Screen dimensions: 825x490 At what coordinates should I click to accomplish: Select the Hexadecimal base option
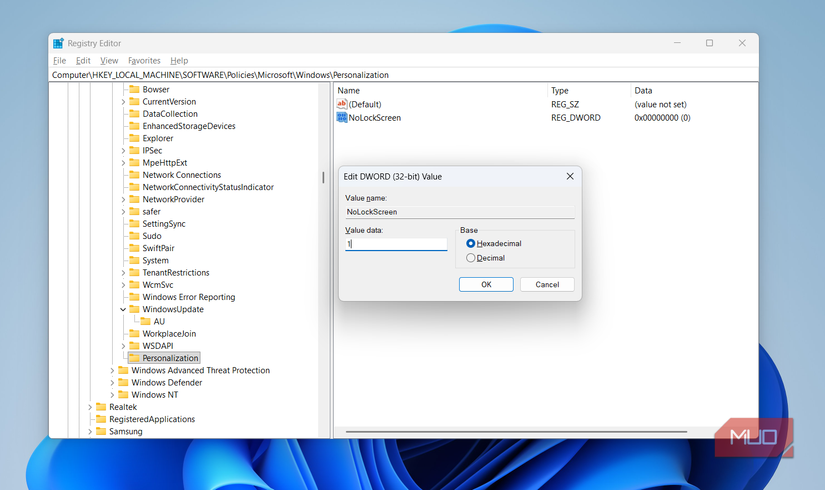(471, 244)
